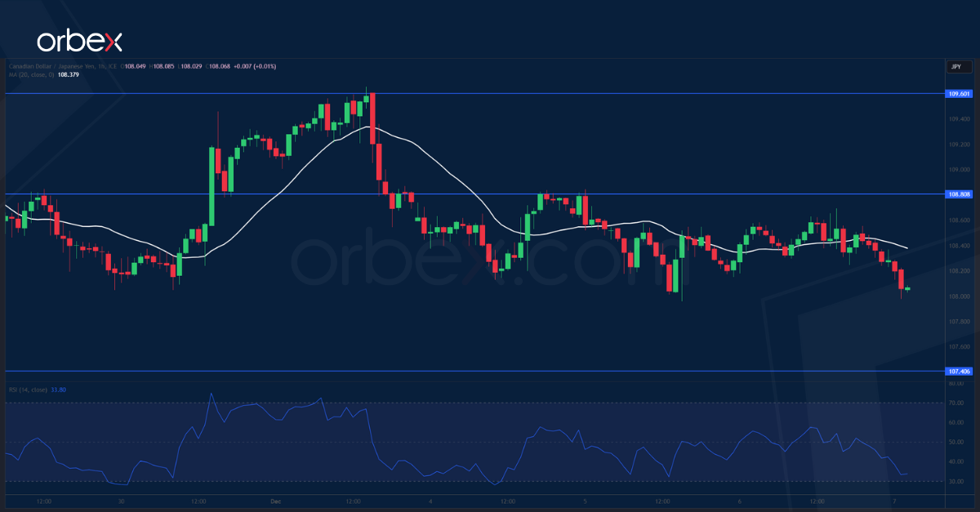Click the ICE exchange label in the legend
This screenshot has height=512, width=980.
pos(112,66)
